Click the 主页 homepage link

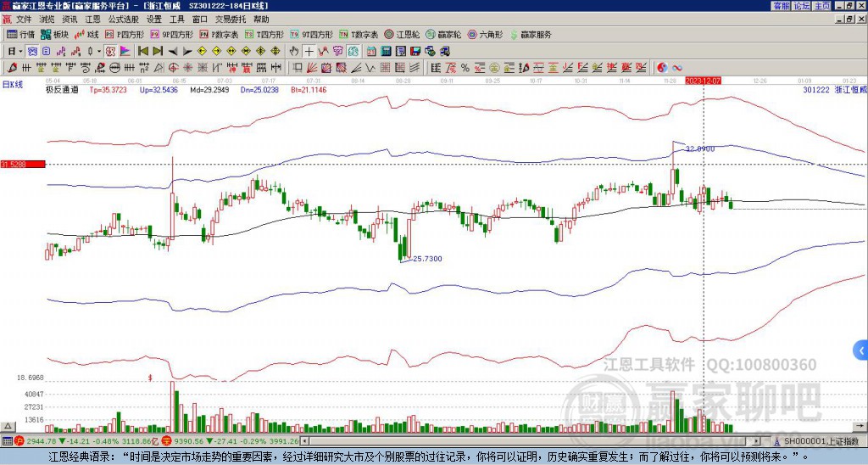coord(822,6)
